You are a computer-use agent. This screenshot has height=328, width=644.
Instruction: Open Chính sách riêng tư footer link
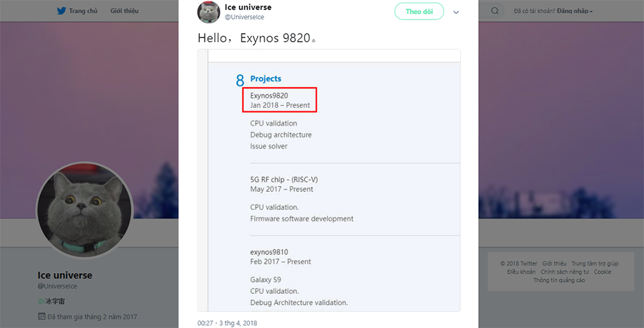tap(565, 272)
